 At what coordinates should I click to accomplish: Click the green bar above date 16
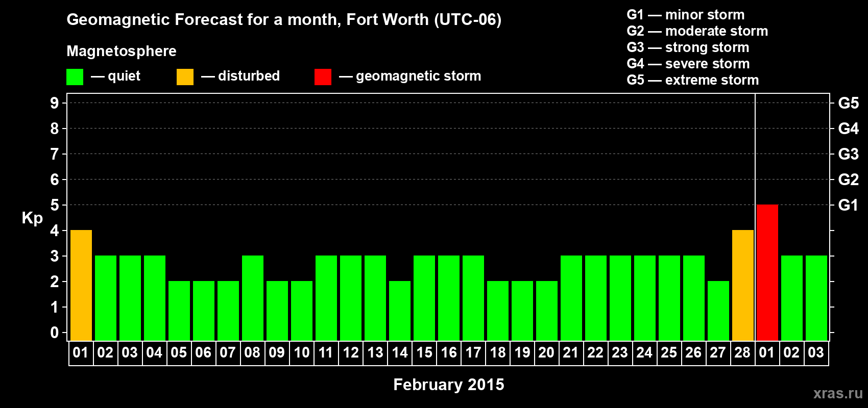(x=448, y=298)
